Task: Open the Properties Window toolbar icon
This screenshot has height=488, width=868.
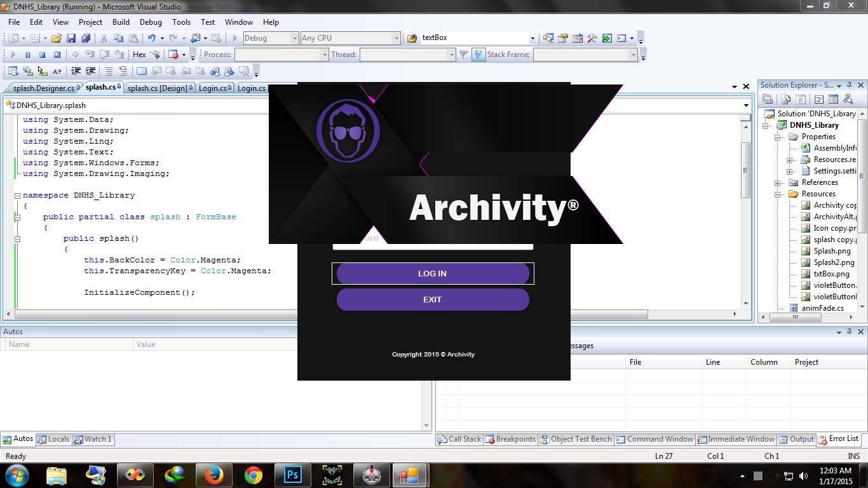Action: [x=563, y=38]
